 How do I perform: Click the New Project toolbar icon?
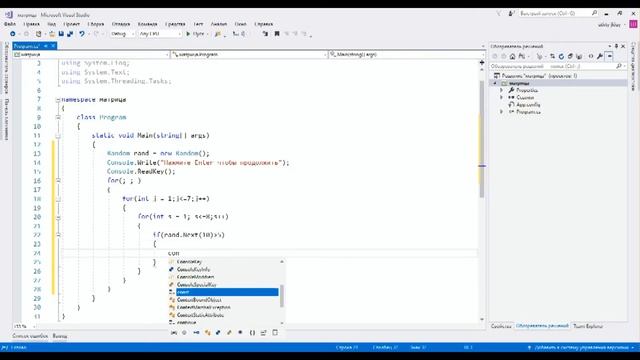(38, 34)
